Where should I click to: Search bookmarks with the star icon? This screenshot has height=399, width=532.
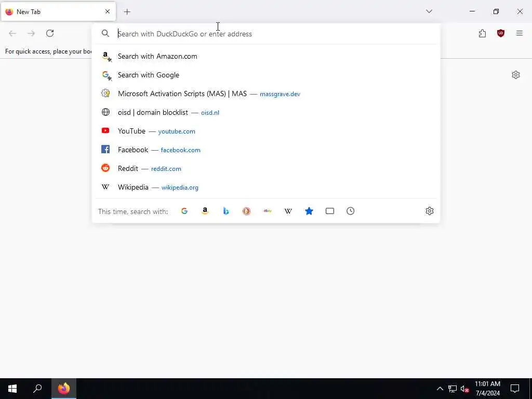[309, 211]
